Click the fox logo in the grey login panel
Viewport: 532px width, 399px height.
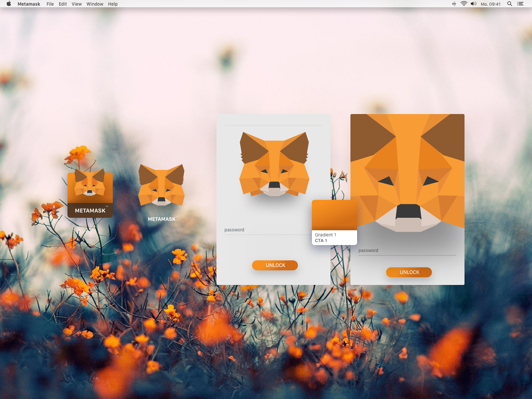[274, 164]
